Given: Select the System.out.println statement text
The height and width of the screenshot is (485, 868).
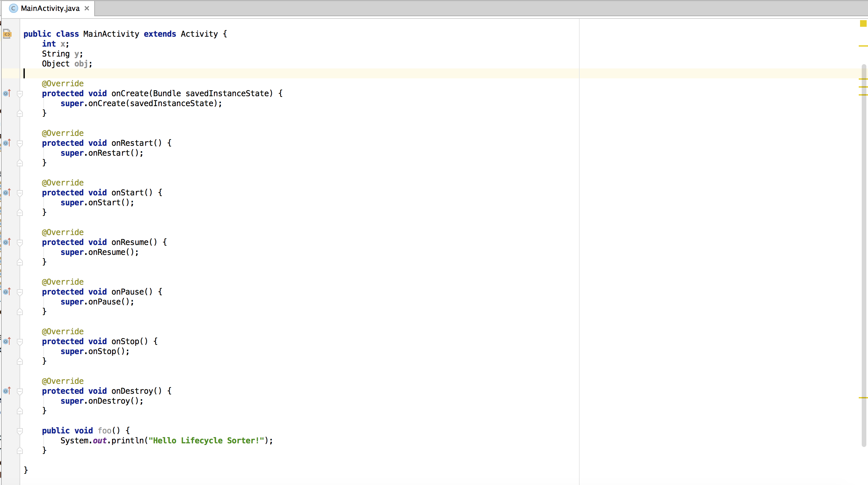Looking at the screenshot, I should click(167, 440).
